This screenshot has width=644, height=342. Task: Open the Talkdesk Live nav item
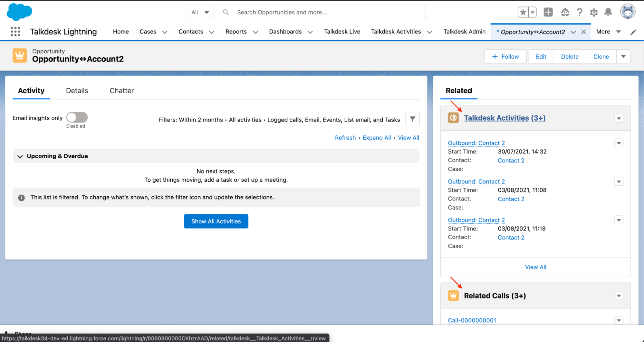click(x=342, y=32)
